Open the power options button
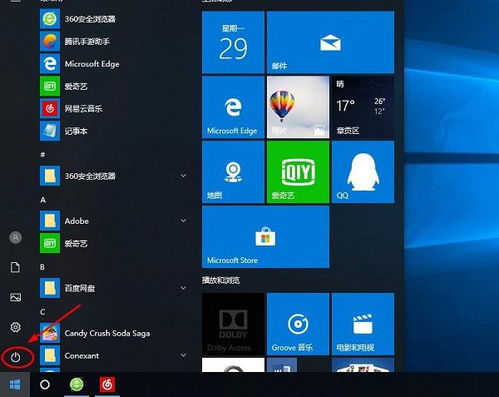The height and width of the screenshot is (397, 499). 15,358
